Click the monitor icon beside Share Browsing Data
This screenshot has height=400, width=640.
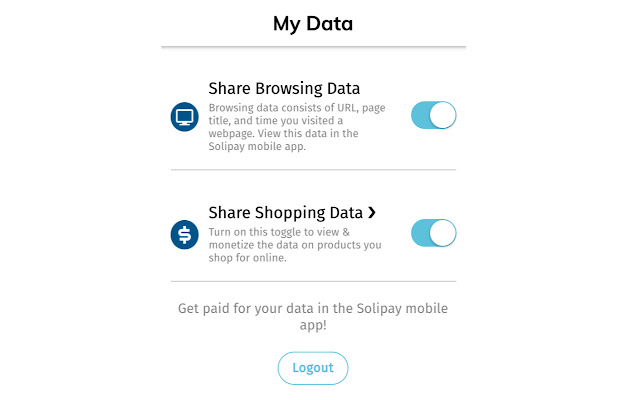tap(184, 117)
